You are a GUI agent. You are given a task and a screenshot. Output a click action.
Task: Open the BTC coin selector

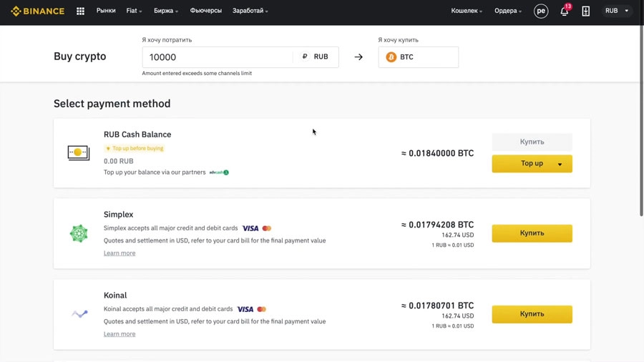pyautogui.click(x=418, y=57)
